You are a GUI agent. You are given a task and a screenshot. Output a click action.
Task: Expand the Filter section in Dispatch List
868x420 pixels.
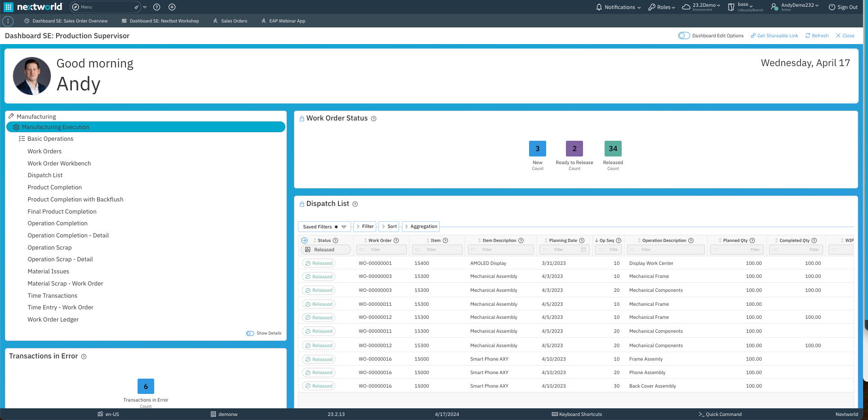pyautogui.click(x=365, y=226)
